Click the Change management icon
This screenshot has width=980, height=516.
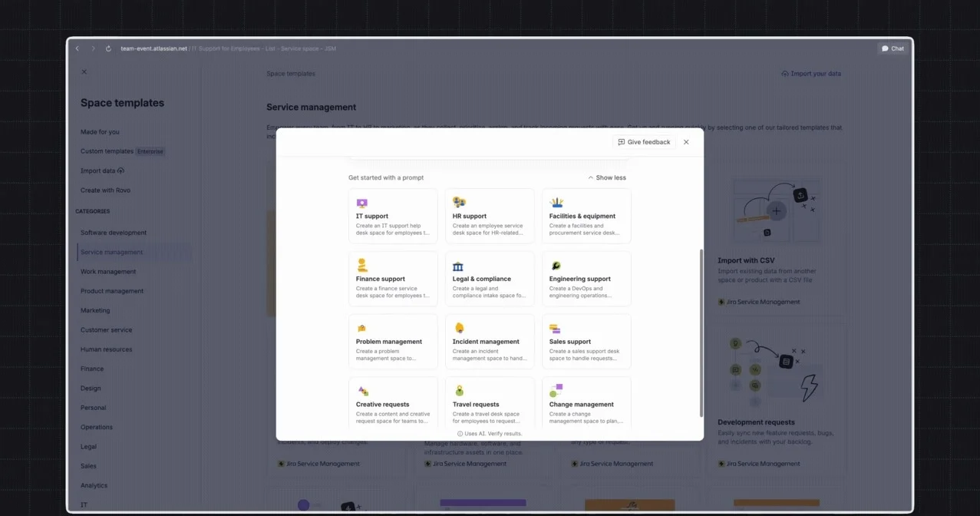click(x=556, y=390)
